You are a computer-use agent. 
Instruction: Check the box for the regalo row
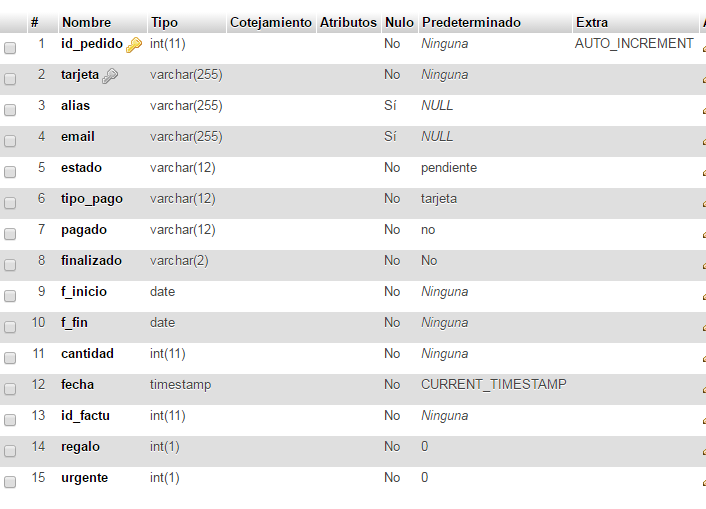pyautogui.click(x=10, y=451)
